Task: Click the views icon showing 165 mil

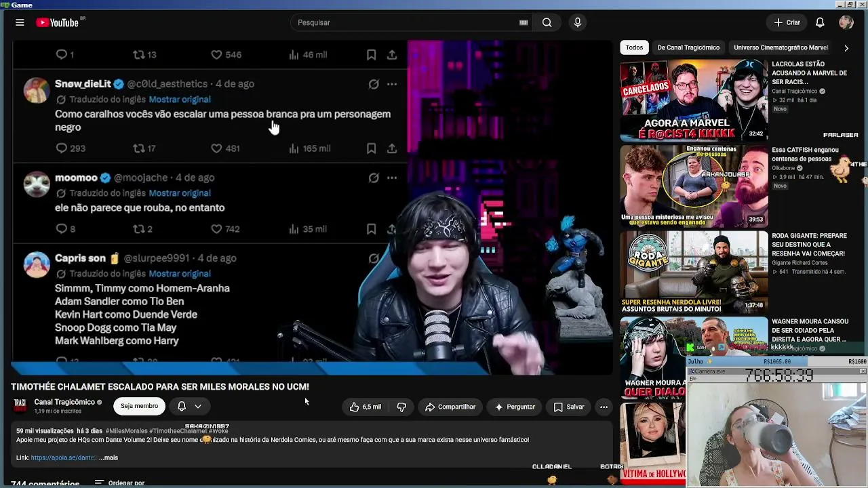Action: point(294,148)
